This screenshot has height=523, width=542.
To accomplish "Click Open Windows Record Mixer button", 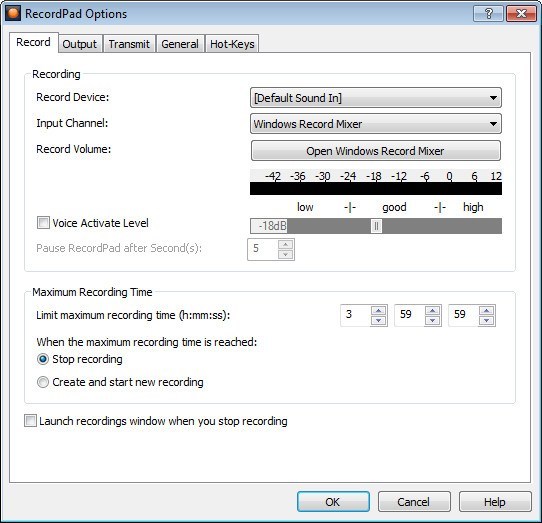I will [376, 151].
